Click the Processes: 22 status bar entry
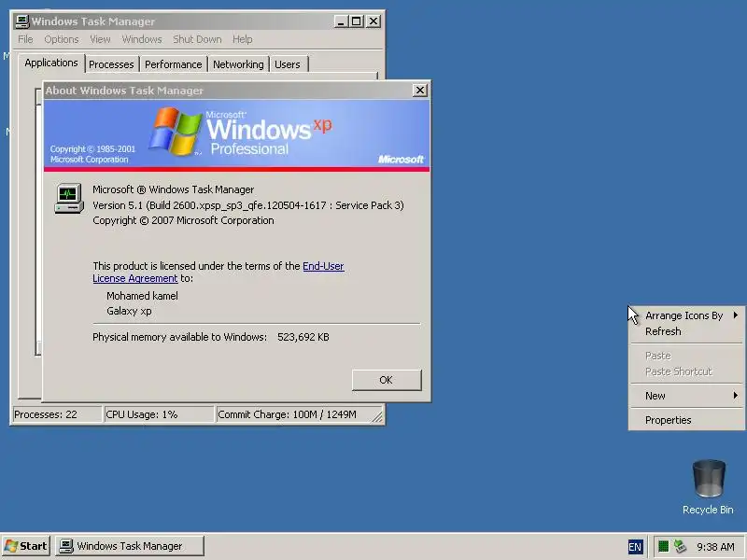 click(57, 414)
